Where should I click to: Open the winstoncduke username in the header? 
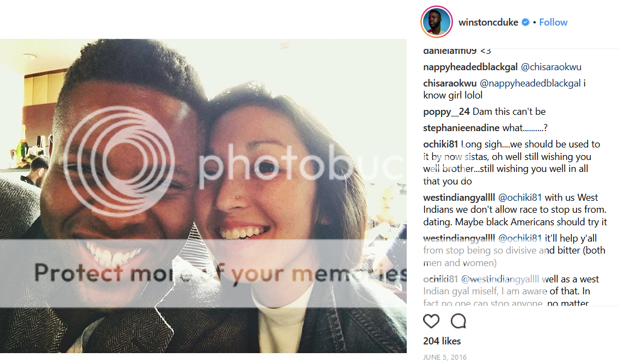pyautogui.click(x=488, y=22)
